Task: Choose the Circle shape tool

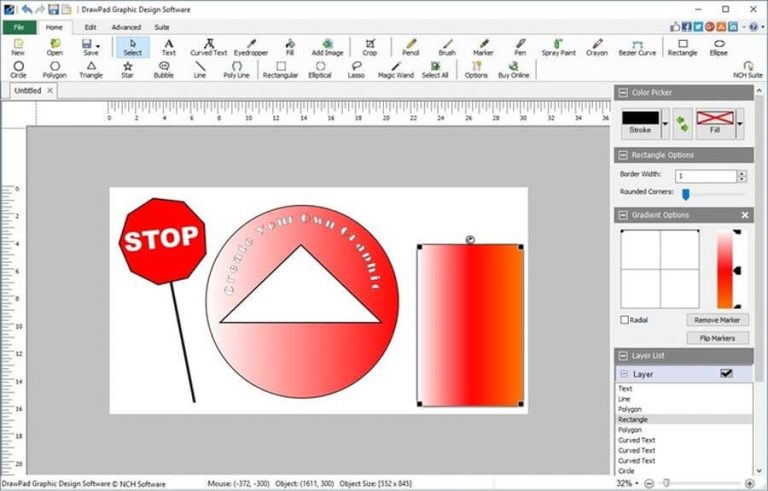Action: 18,70
